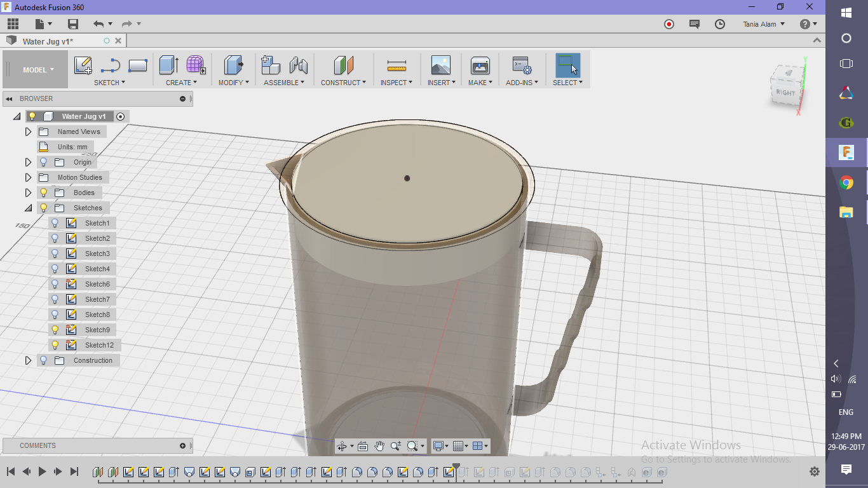
Task: Open Google Chrome from taskbar
Action: pyautogui.click(x=846, y=183)
